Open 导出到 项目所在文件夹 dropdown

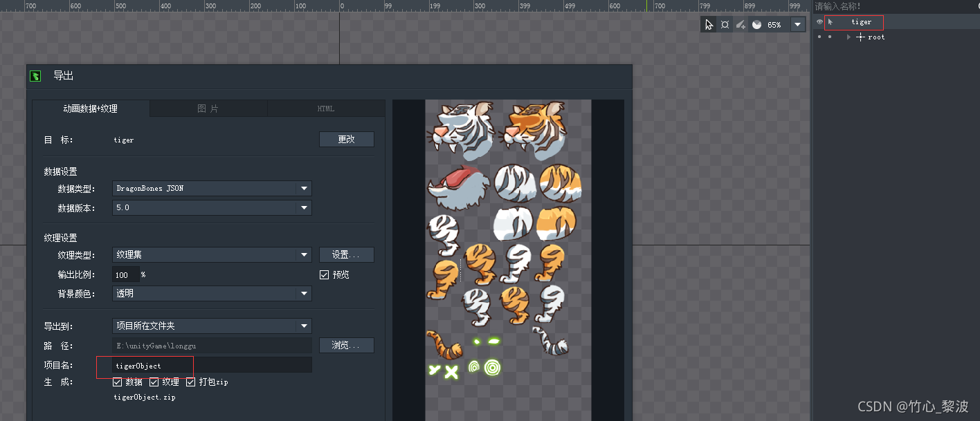point(212,326)
